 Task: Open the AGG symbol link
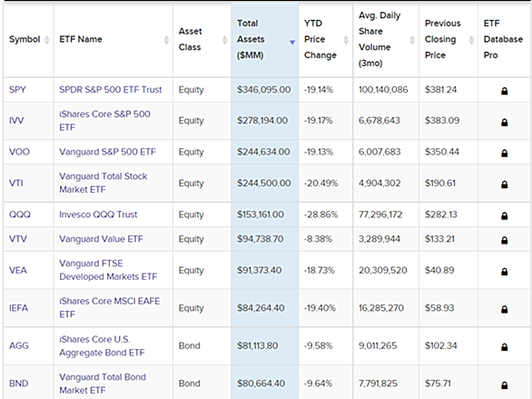[x=19, y=345]
